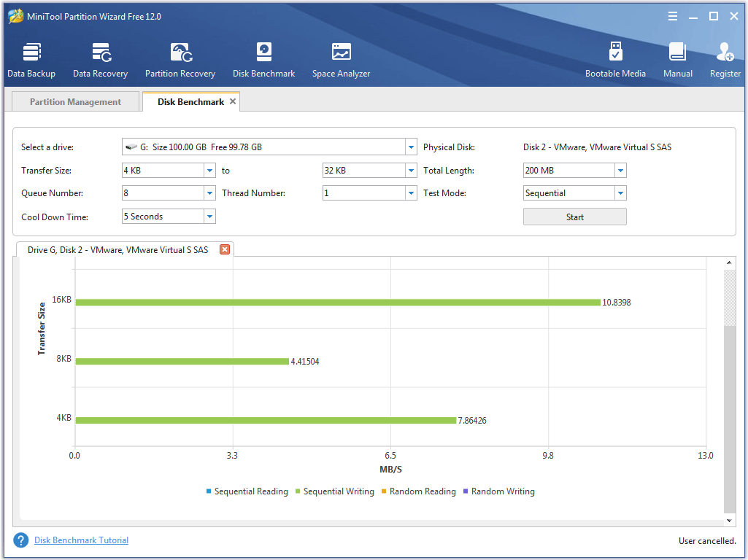Maximize the Partition Wizard window

(x=714, y=16)
